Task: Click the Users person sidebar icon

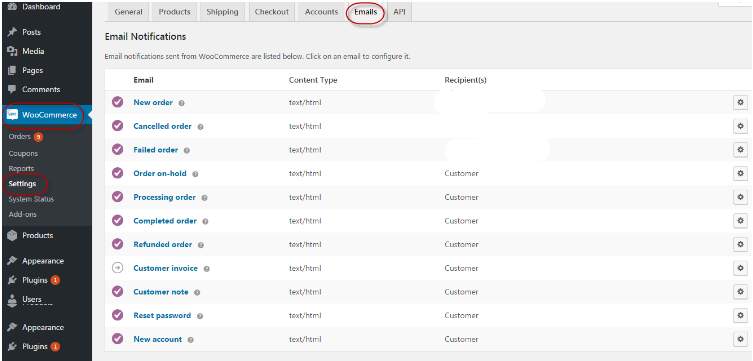Action: tap(12, 300)
